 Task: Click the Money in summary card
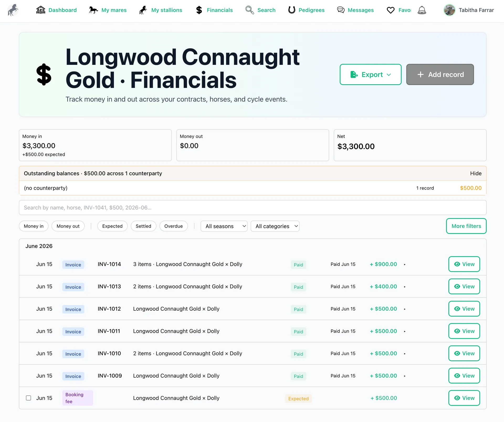point(95,145)
